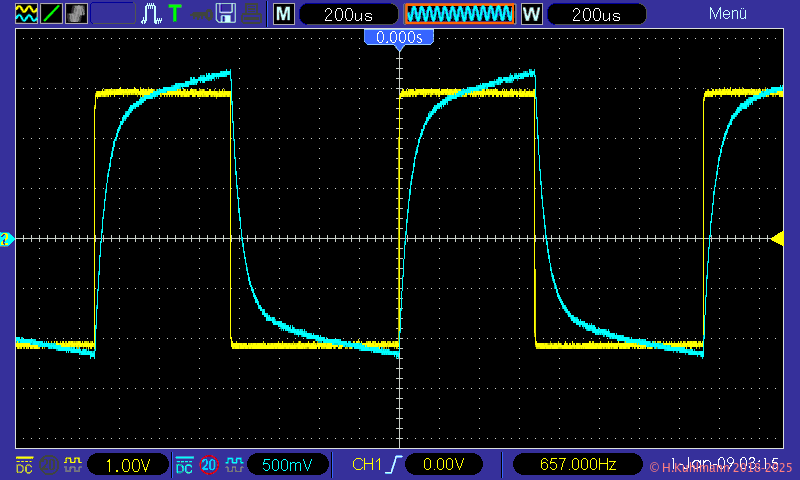Screen dimensions: 800x480
Task: Click the green T trigger status icon
Action: pos(176,14)
